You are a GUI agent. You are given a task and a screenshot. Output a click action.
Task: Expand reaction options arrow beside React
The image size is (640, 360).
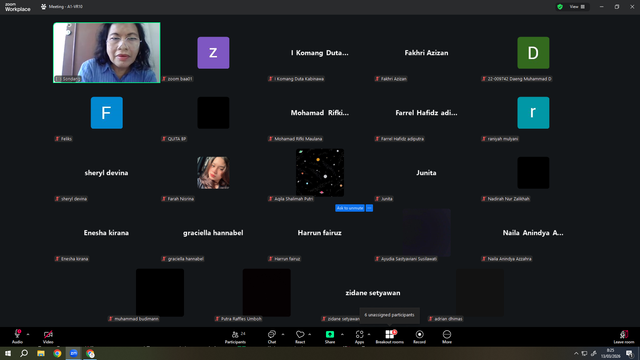point(310,334)
